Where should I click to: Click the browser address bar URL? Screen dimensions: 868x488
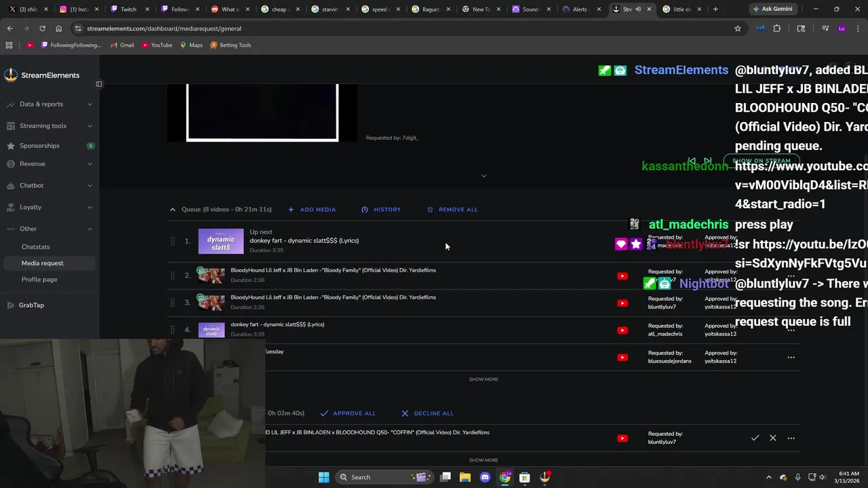click(x=164, y=28)
